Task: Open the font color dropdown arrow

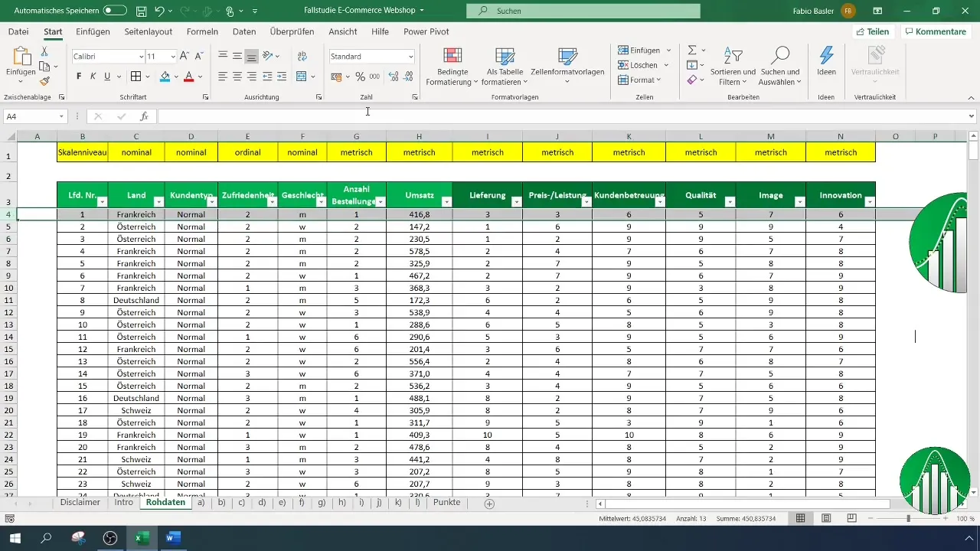Action: (200, 77)
